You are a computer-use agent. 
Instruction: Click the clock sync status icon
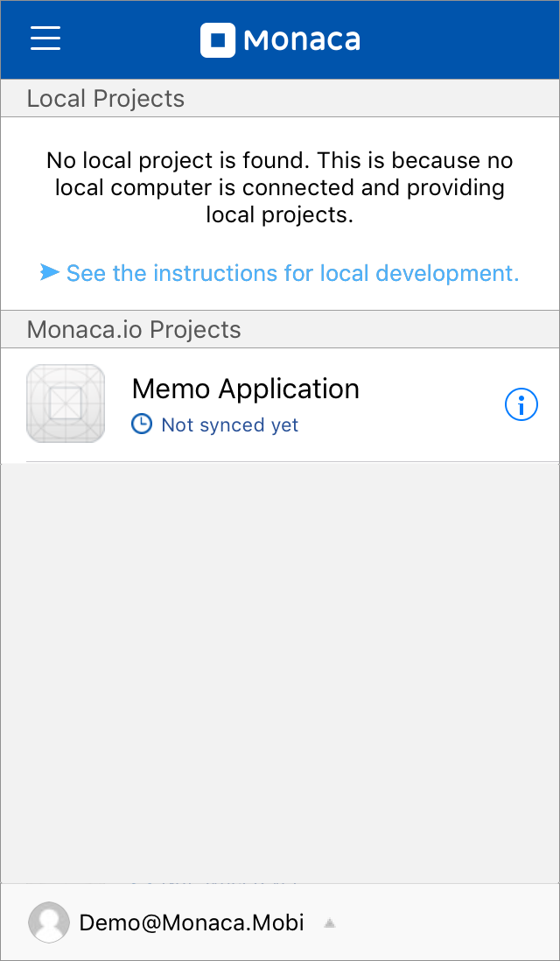coord(141,424)
